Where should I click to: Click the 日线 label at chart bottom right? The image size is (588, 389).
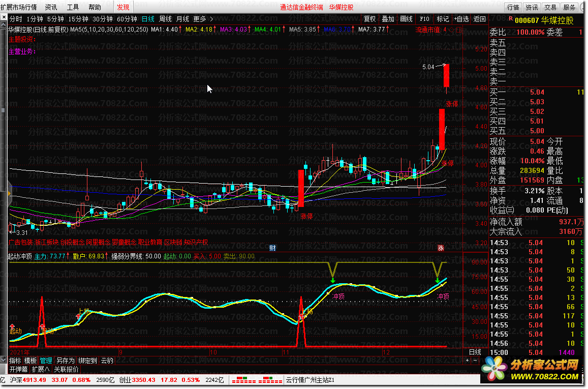click(475, 352)
